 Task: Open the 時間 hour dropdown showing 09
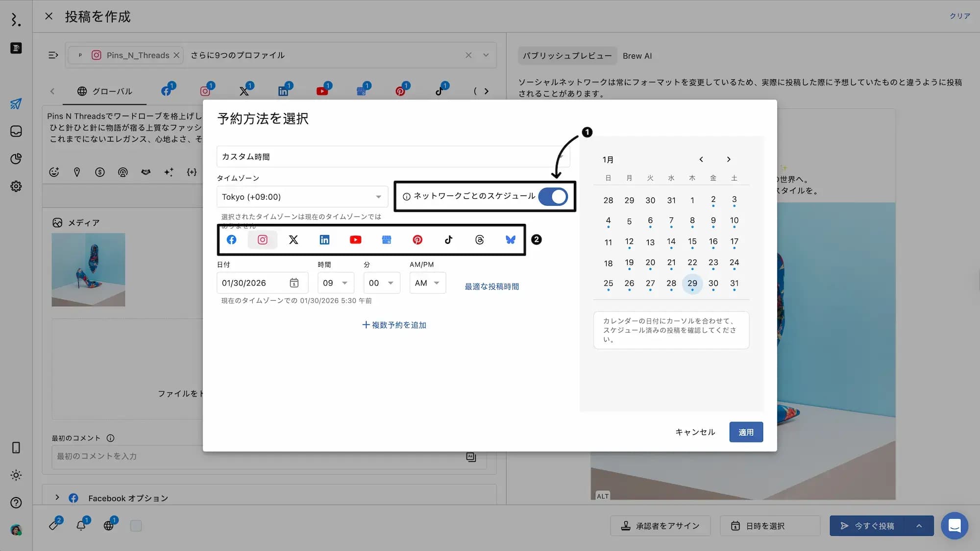336,283
